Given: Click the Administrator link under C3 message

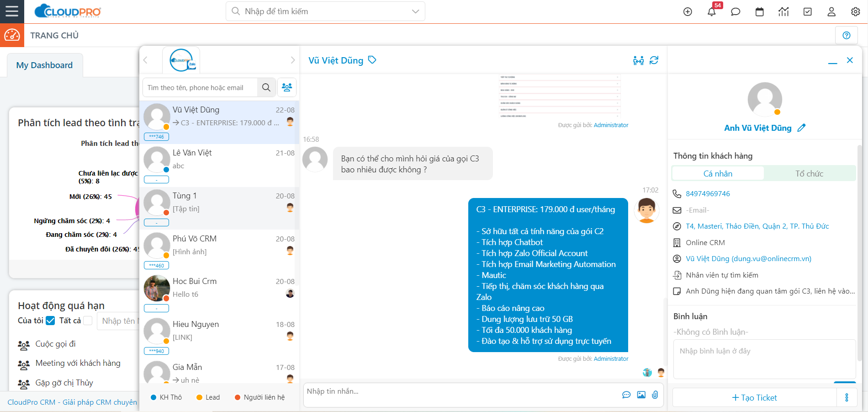Looking at the screenshot, I should click(611, 359).
